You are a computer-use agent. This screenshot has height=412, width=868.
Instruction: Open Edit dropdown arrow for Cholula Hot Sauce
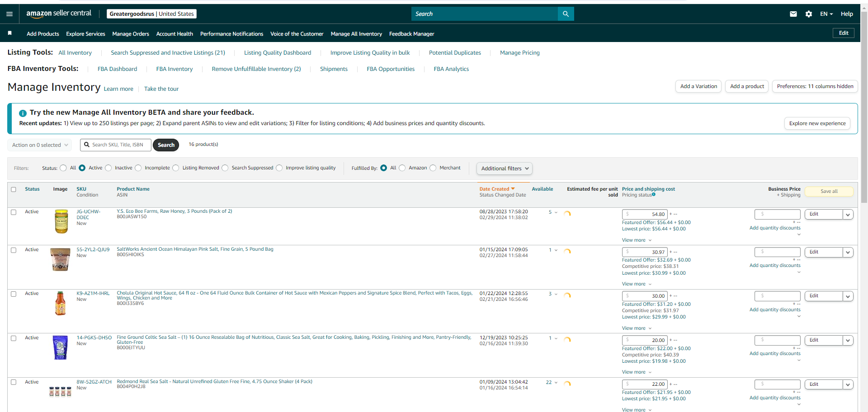click(x=848, y=296)
